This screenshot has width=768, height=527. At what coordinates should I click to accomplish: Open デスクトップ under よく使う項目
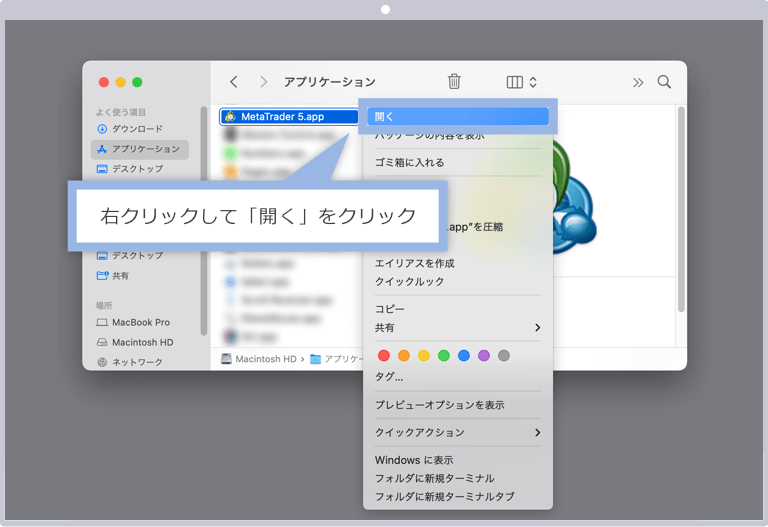[x=140, y=169]
